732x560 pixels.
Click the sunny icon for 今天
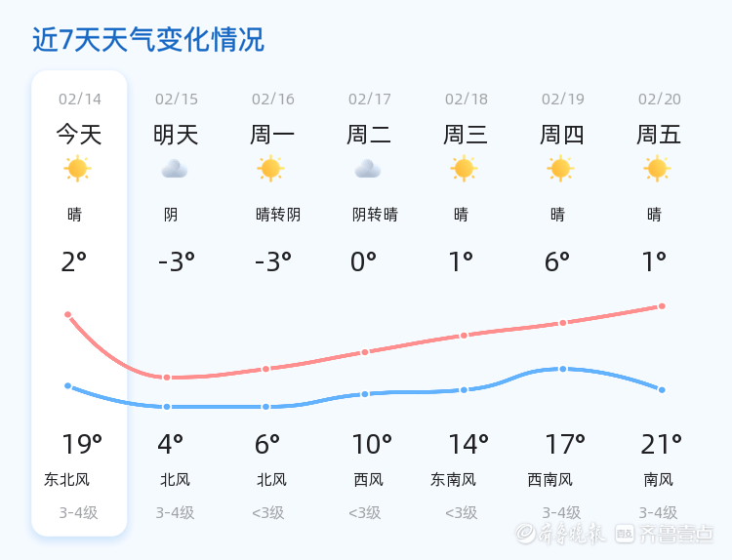coord(78,169)
